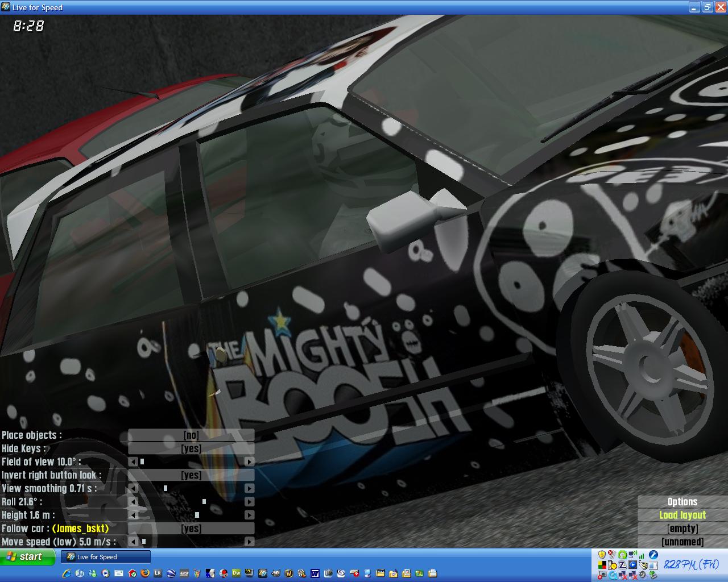This screenshot has width=728, height=582.
Task: Click the Roll slider handle
Action: click(x=204, y=502)
